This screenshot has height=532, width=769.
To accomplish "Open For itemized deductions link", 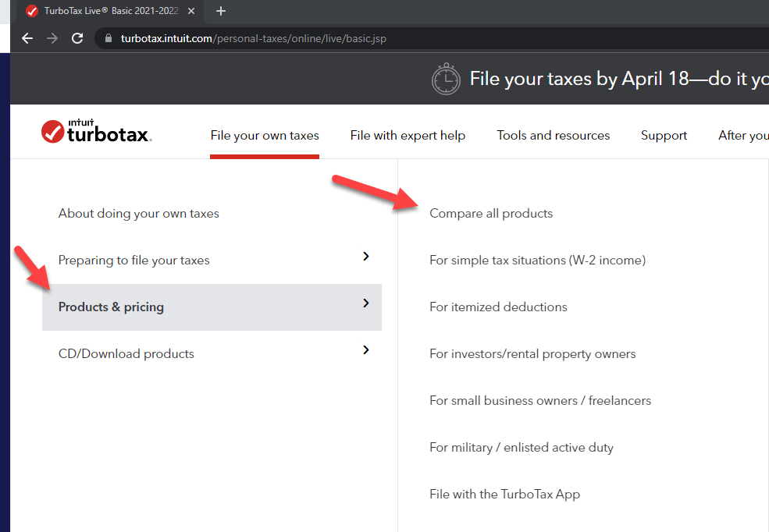I will 498,307.
